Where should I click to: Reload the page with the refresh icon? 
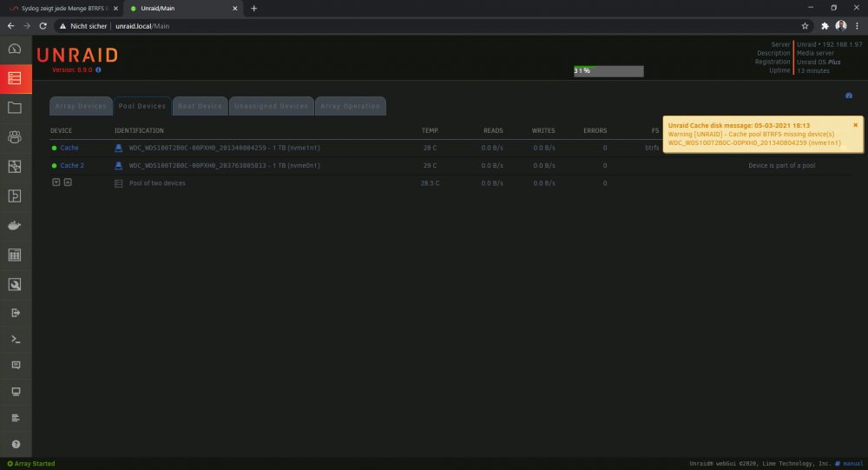click(43, 26)
